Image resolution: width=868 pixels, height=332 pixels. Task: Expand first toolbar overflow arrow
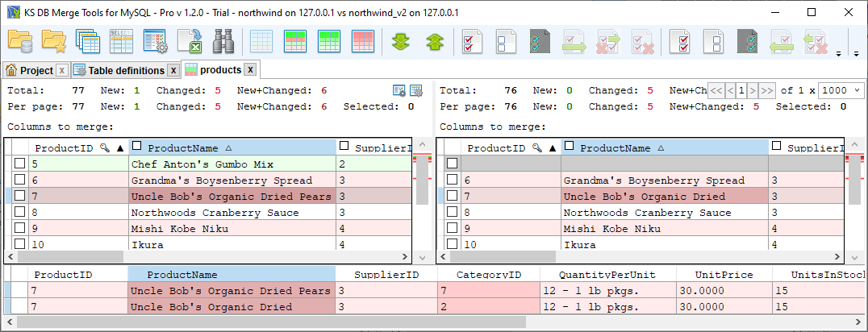[x=839, y=54]
